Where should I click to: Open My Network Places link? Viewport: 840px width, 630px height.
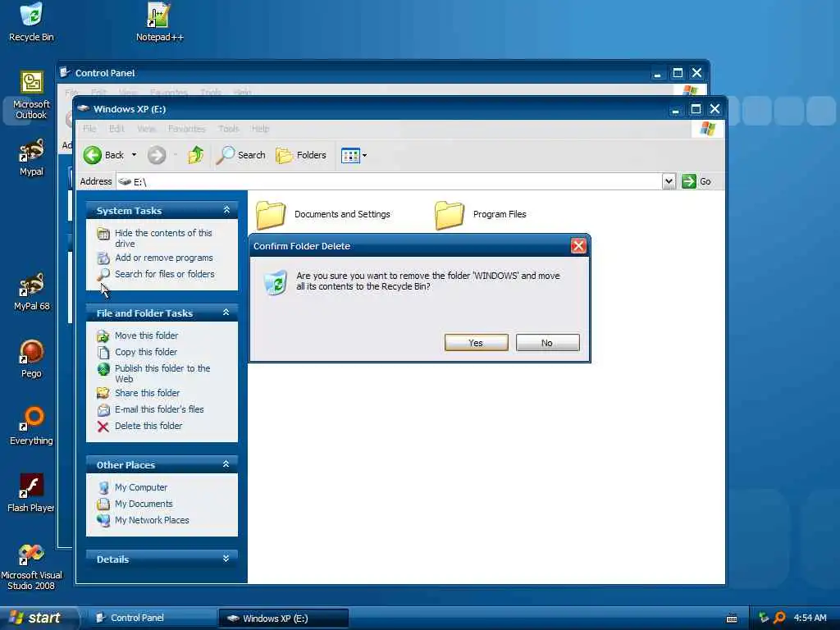(x=143, y=520)
